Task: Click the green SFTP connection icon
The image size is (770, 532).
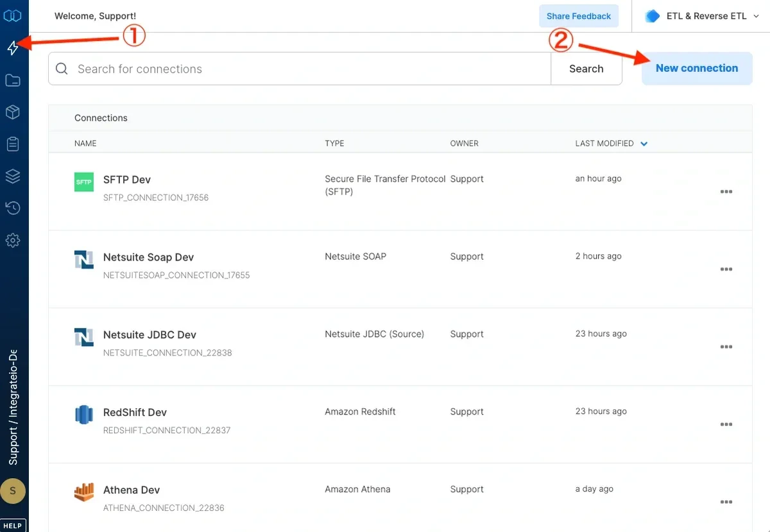Action: coord(83,182)
